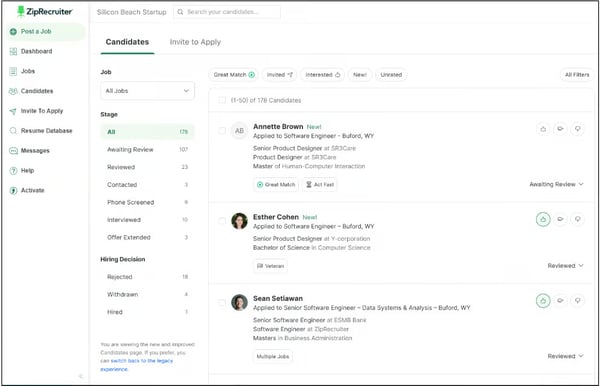
Task: Open the All Filters button
Action: (577, 75)
